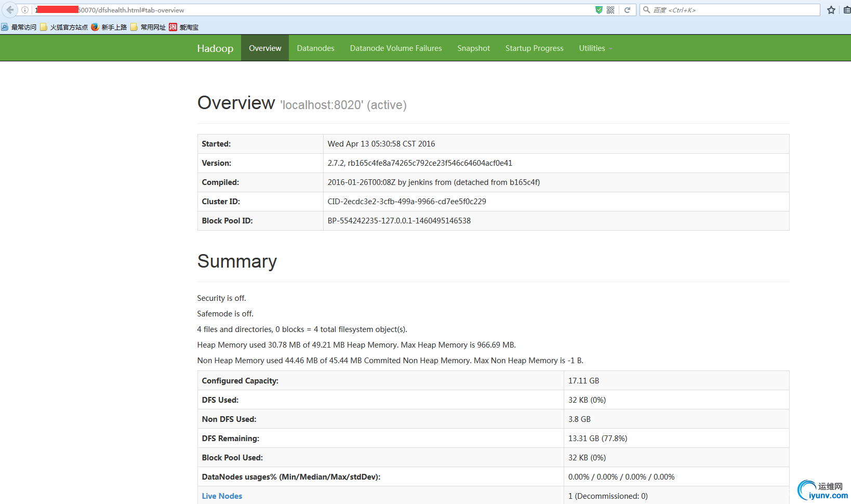Click the Hadoop brand link

pyautogui.click(x=215, y=48)
